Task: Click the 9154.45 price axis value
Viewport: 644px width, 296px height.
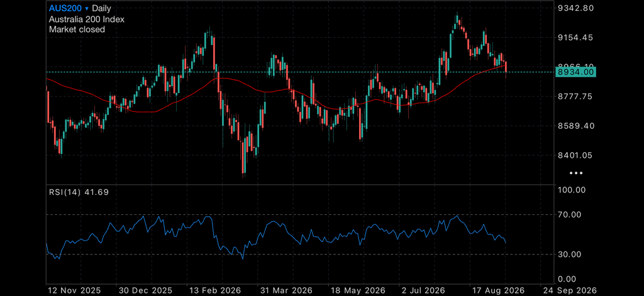Action: click(x=575, y=37)
